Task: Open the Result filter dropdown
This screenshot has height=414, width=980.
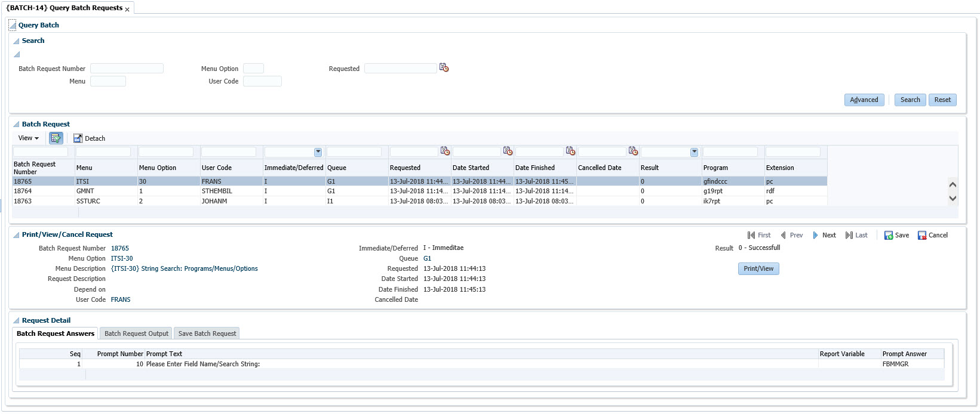Action: (694, 152)
